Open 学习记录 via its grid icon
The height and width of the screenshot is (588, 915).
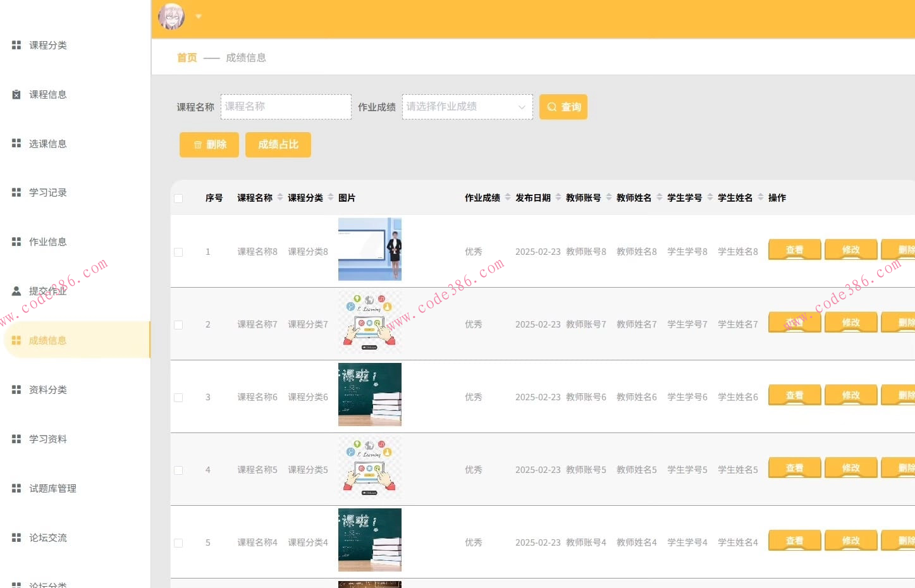(16, 192)
